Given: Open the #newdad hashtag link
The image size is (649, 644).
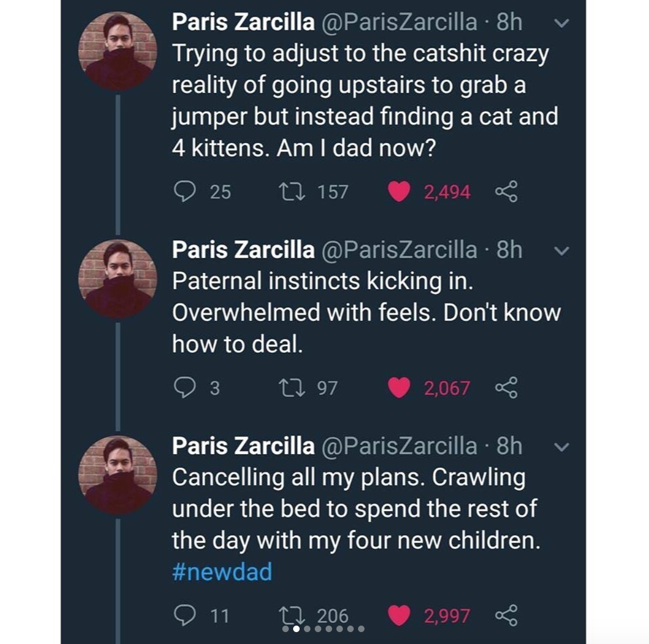Looking at the screenshot, I should click(x=222, y=572).
